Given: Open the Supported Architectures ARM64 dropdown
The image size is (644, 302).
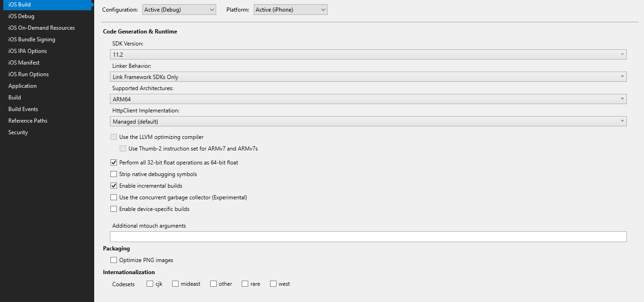Looking at the screenshot, I should point(368,99).
